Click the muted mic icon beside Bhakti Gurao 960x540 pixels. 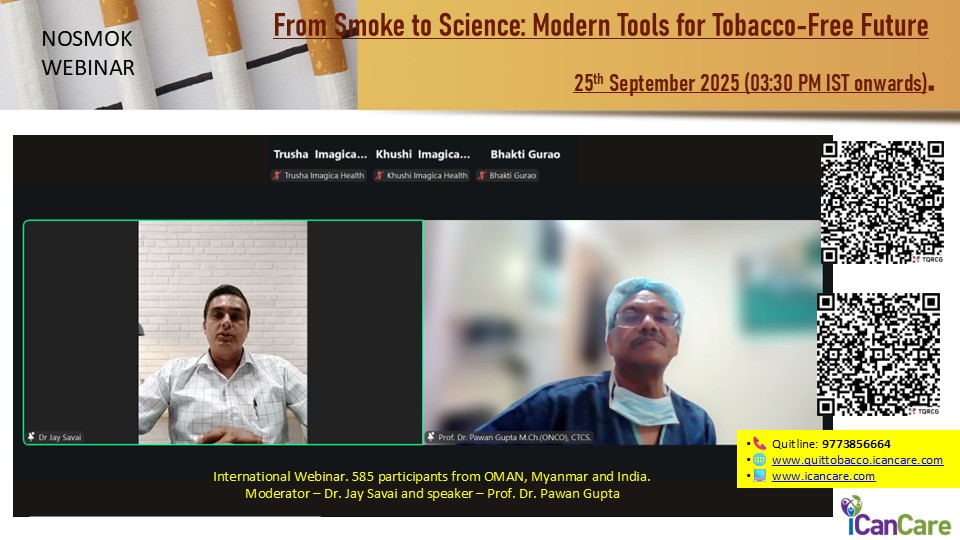[482, 176]
